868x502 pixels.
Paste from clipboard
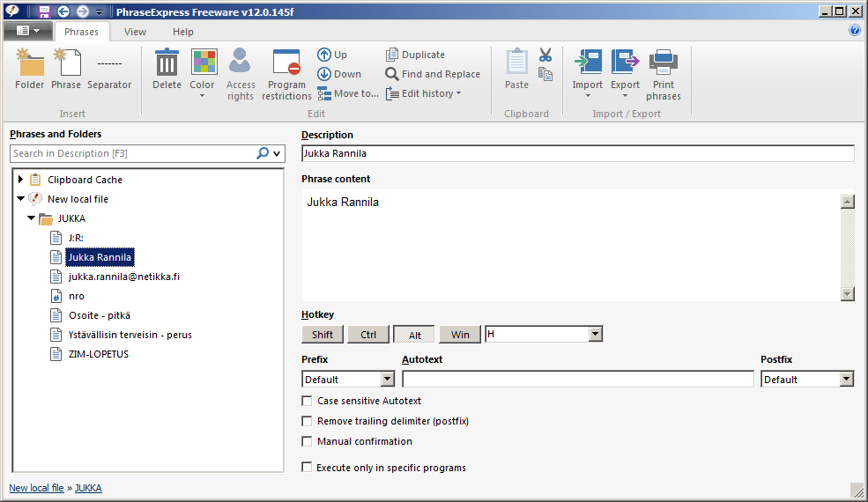pyautogui.click(x=516, y=70)
